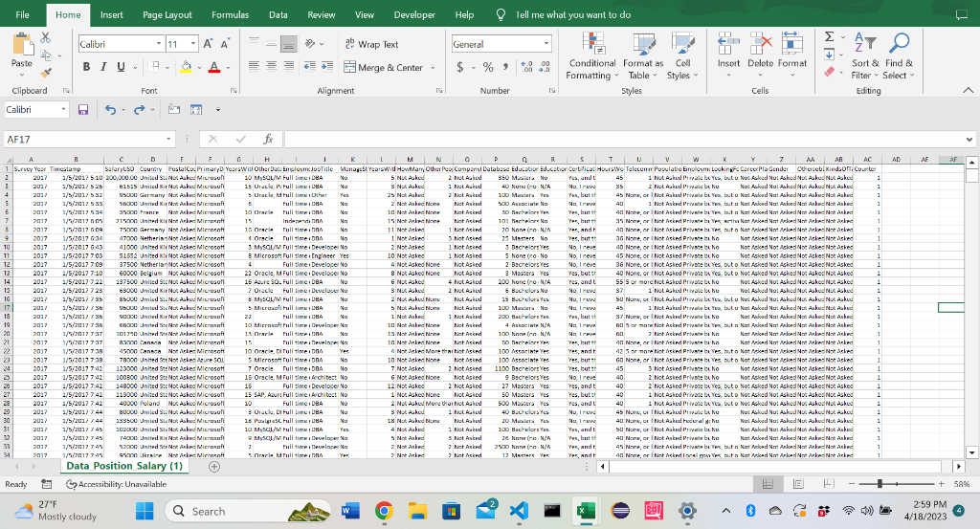Image resolution: width=980 pixels, height=529 pixels.
Task: Apply the Borders icon
Action: pyautogui.click(x=153, y=67)
